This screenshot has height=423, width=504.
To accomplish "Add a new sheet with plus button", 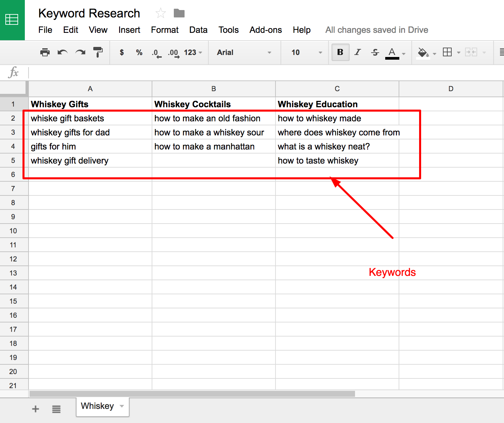I will tap(36, 409).
